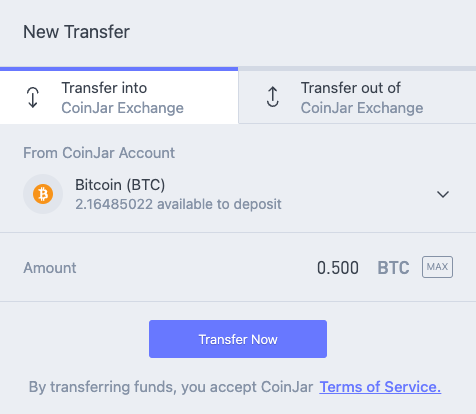Click the orange Bitcoin logo icon
Screen dimensions: 476x414
[43, 194]
